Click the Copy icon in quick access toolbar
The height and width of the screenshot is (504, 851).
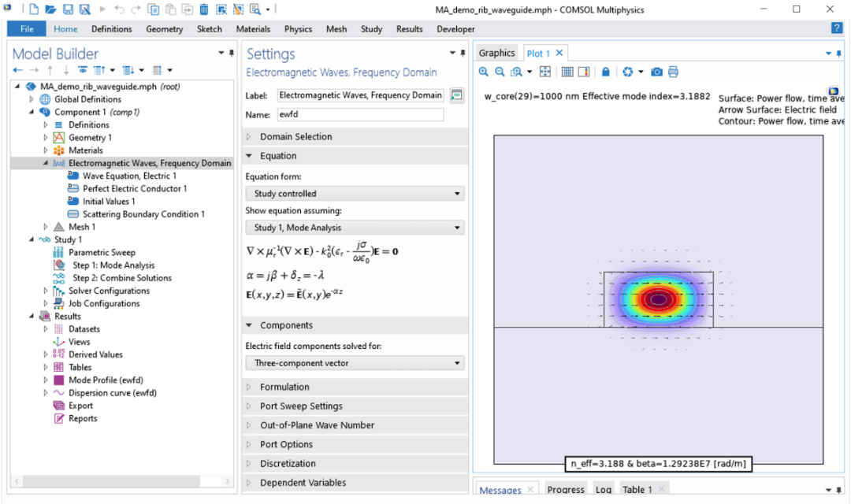[154, 9]
